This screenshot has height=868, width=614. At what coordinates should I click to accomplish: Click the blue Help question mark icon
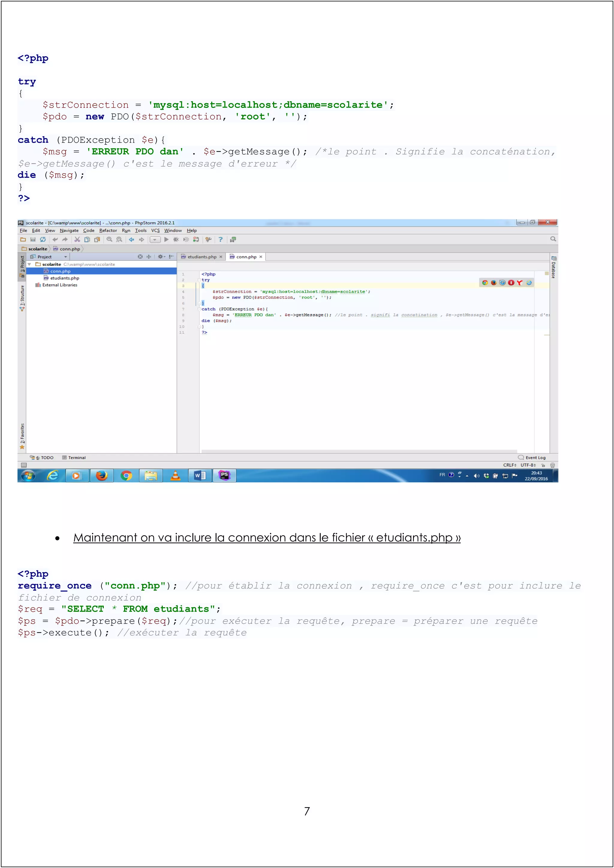[220, 239]
